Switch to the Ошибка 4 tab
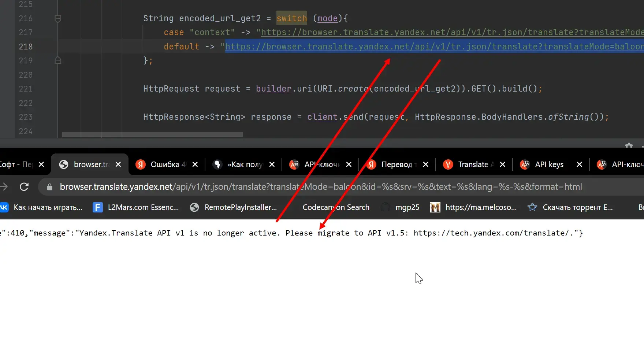 pyautogui.click(x=167, y=164)
